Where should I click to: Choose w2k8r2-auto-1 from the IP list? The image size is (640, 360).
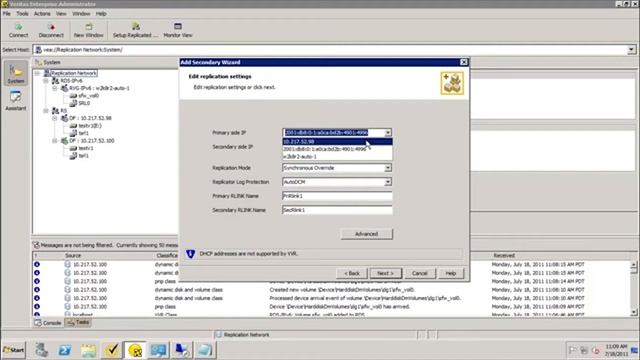click(x=338, y=156)
